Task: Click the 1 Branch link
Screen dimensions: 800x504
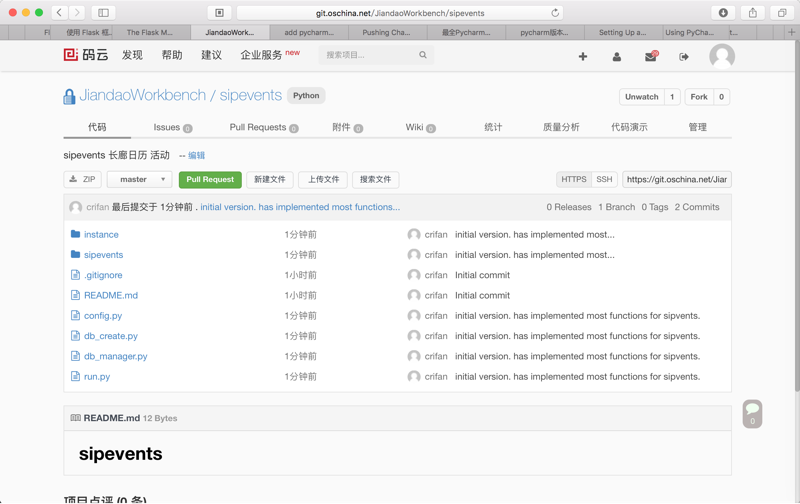Action: coord(617,207)
